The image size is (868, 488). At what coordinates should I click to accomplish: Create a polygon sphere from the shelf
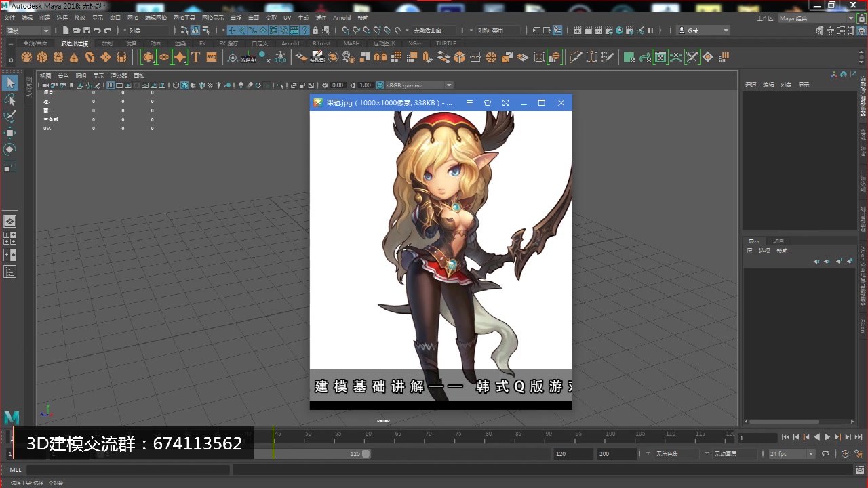26,58
